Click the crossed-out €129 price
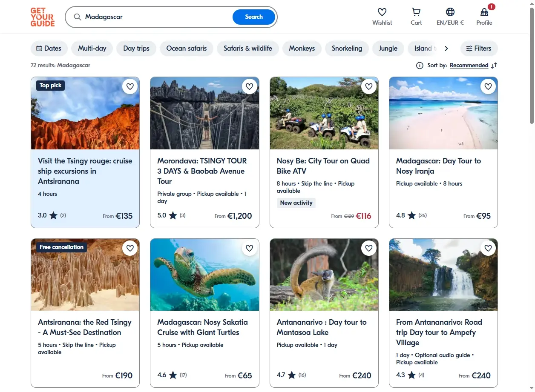 [x=349, y=216]
